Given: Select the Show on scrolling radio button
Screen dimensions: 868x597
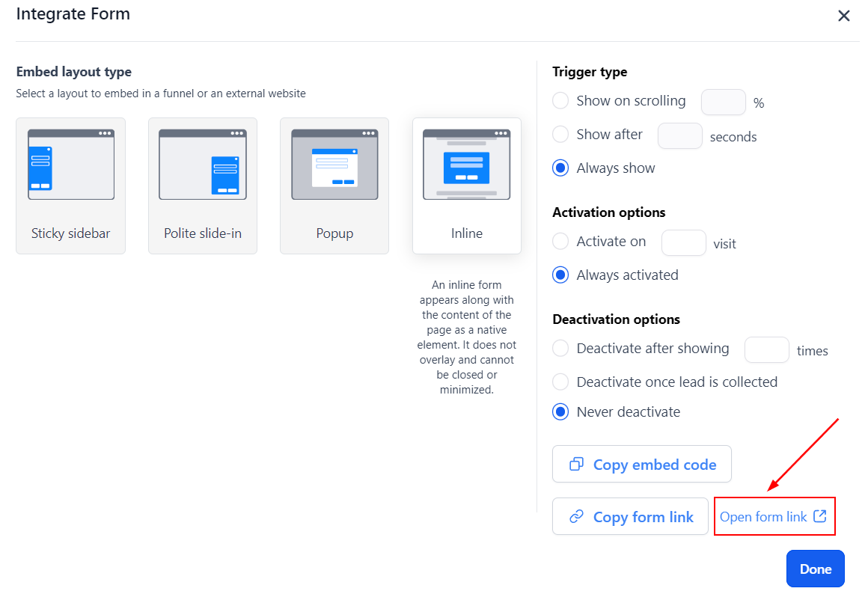Looking at the screenshot, I should click(560, 101).
